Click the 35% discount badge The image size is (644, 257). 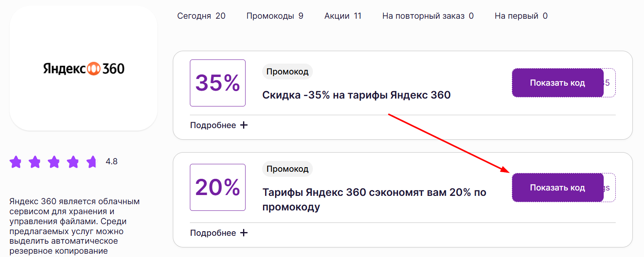click(217, 83)
